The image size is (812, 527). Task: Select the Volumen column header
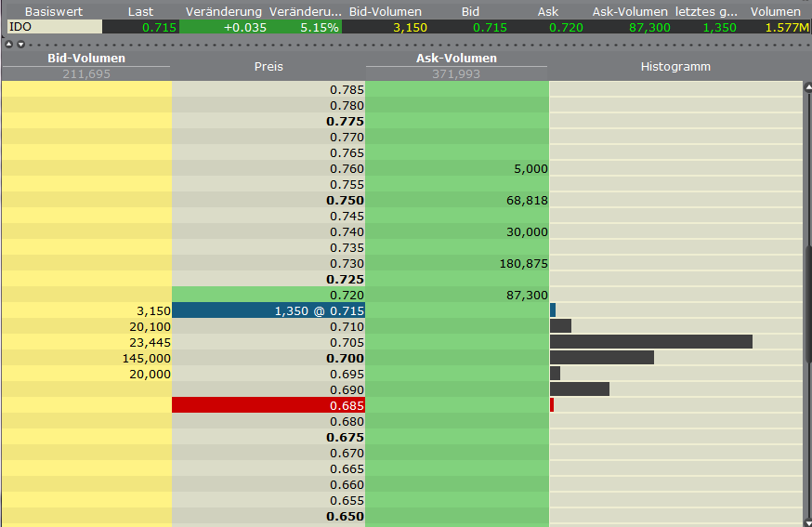[x=775, y=11]
